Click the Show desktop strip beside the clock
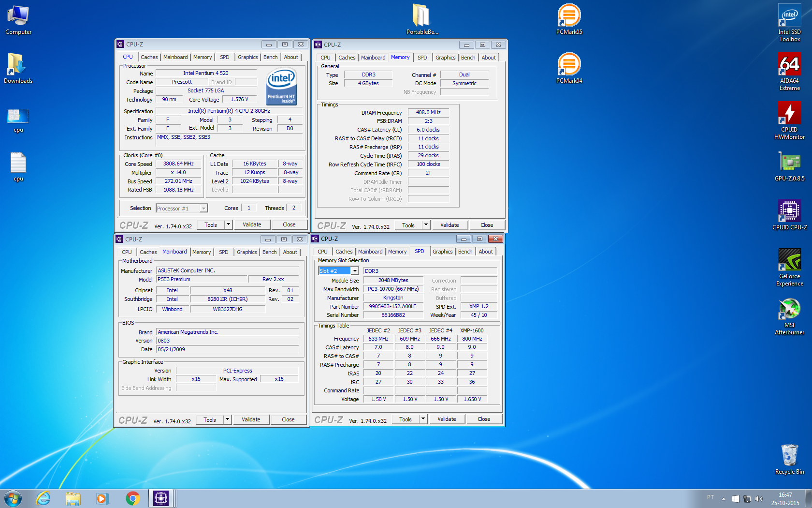 tap(808, 498)
